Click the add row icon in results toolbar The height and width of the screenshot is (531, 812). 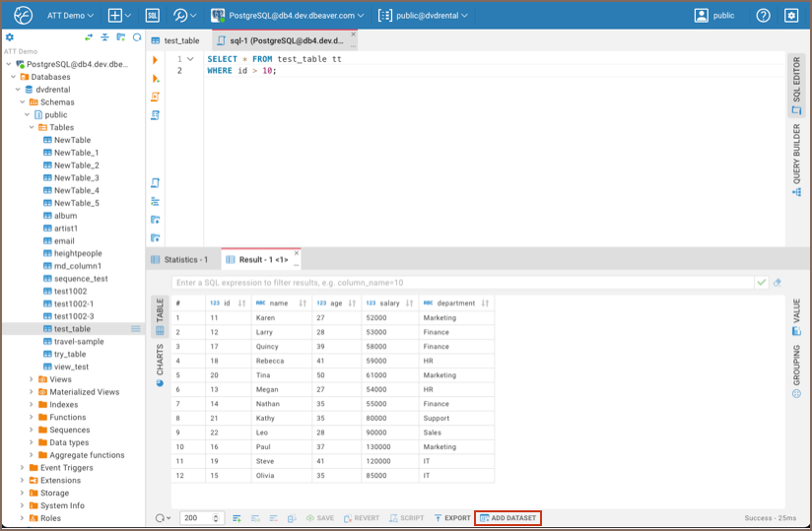pos(237,518)
